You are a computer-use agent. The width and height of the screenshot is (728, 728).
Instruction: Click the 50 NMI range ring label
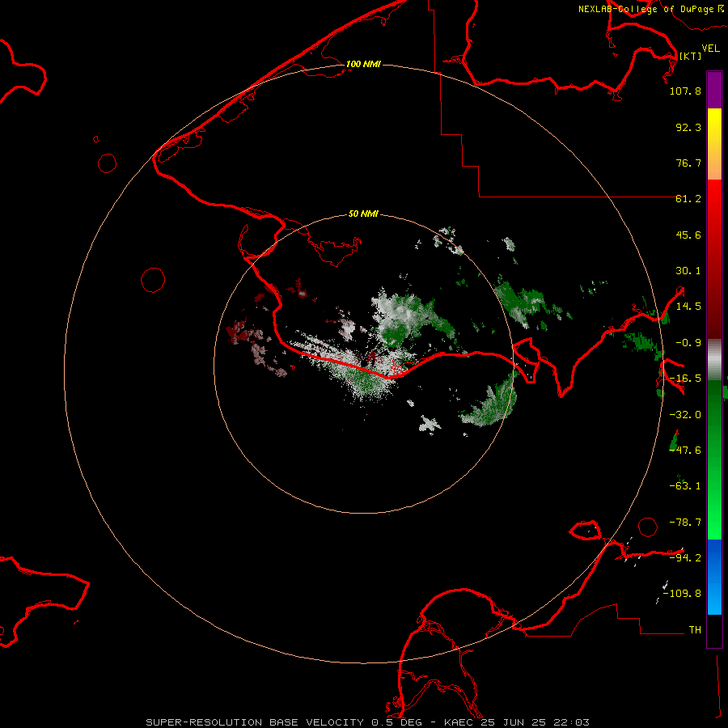(363, 214)
